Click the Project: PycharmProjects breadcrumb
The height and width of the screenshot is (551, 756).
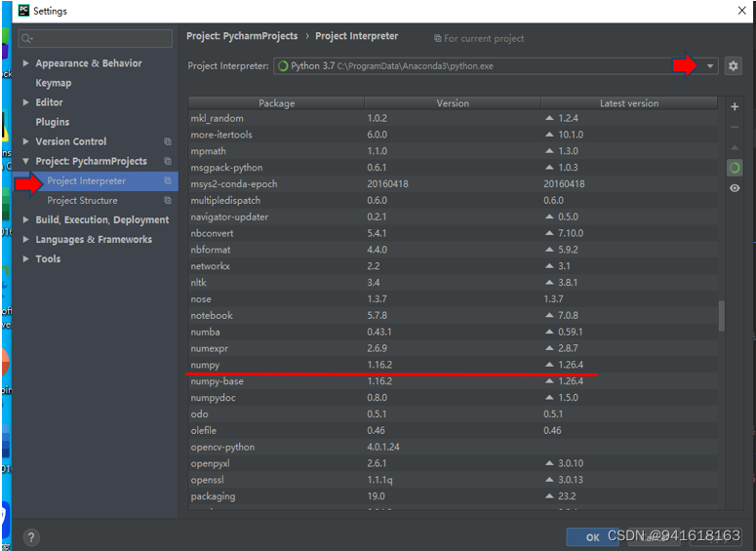point(242,36)
